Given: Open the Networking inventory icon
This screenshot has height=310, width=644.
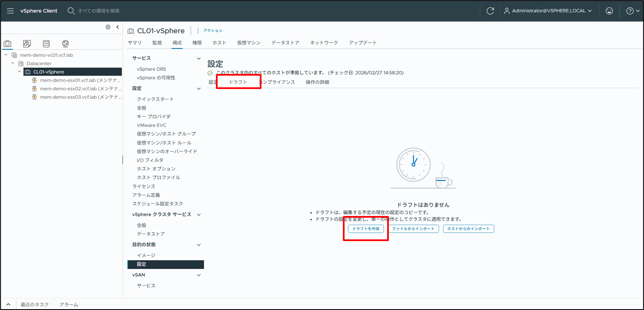Looking at the screenshot, I should [x=65, y=43].
